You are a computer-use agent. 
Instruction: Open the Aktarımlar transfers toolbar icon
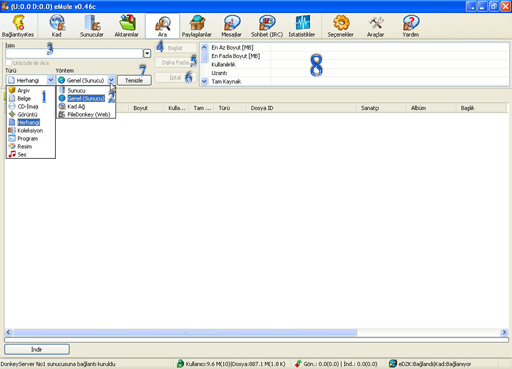pos(127,26)
